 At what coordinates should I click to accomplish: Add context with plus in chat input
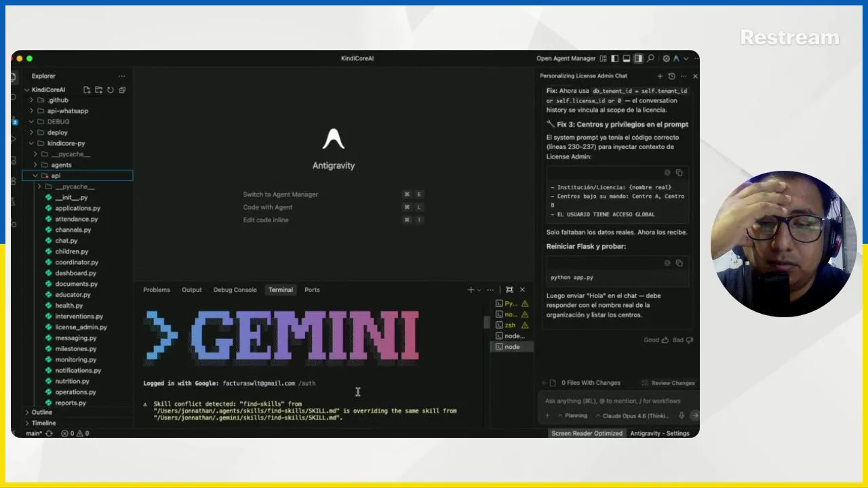click(548, 415)
